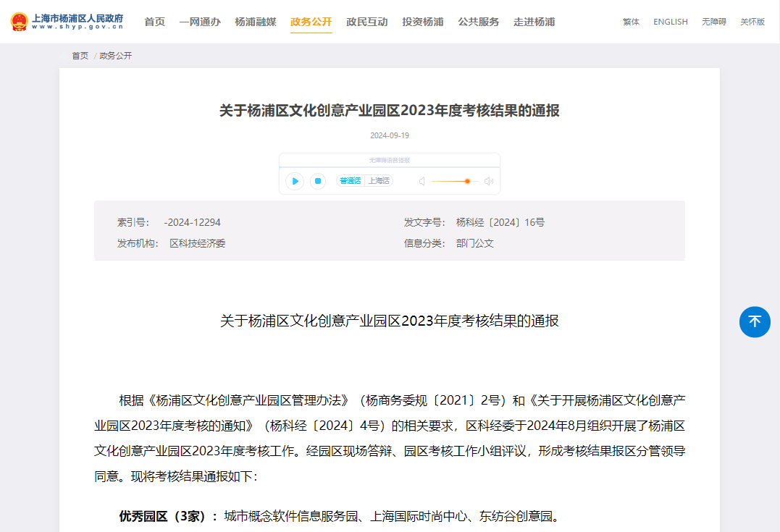Play the audio reading of the article
The image size is (780, 532).
click(x=295, y=181)
